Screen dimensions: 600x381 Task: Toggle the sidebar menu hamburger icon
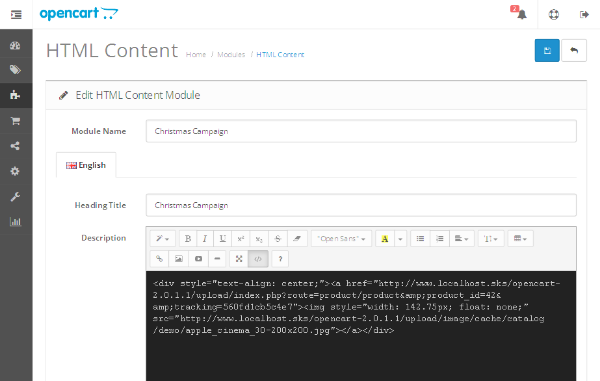pos(16,15)
